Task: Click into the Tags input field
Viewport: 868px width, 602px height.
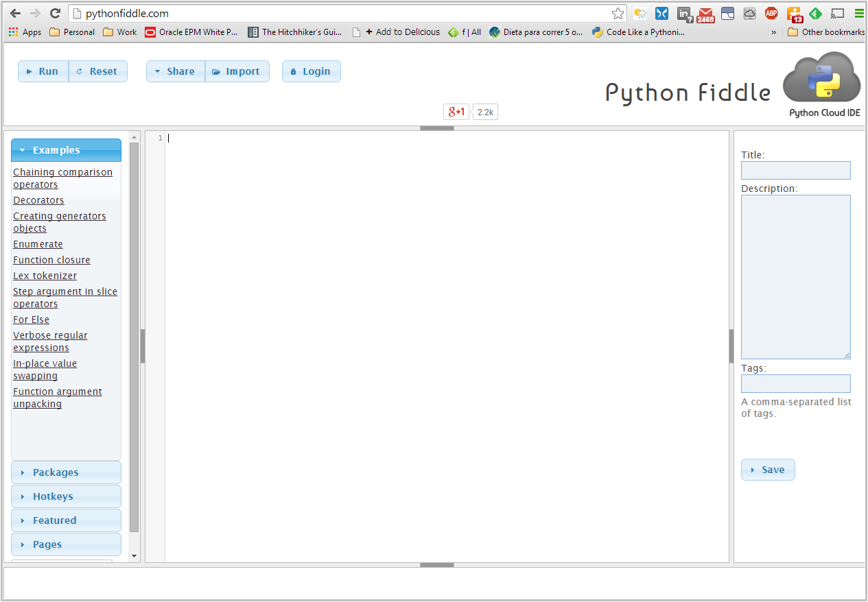Action: coord(796,383)
